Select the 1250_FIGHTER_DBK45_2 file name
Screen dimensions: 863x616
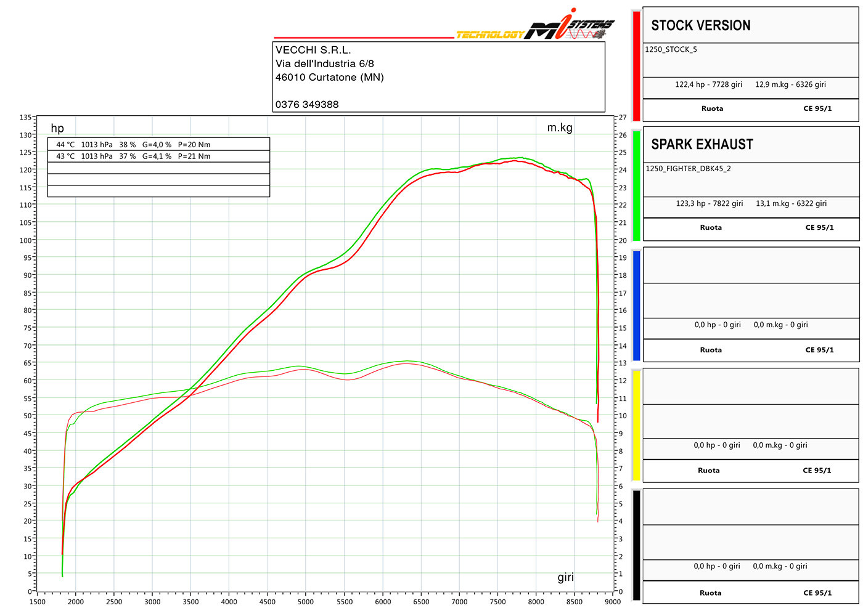688,169
